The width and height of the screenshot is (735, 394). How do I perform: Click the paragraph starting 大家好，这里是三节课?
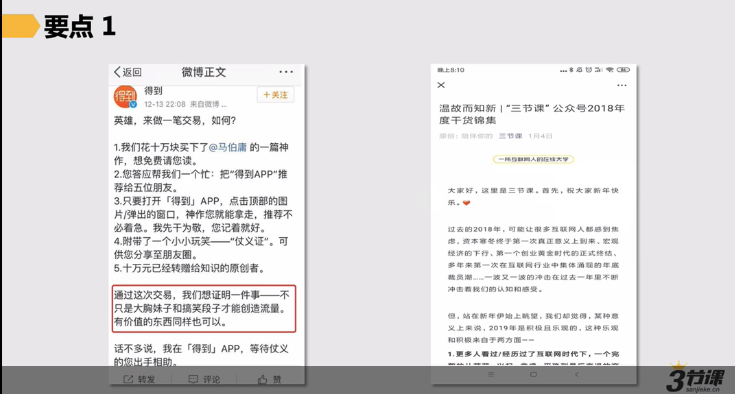(x=533, y=196)
